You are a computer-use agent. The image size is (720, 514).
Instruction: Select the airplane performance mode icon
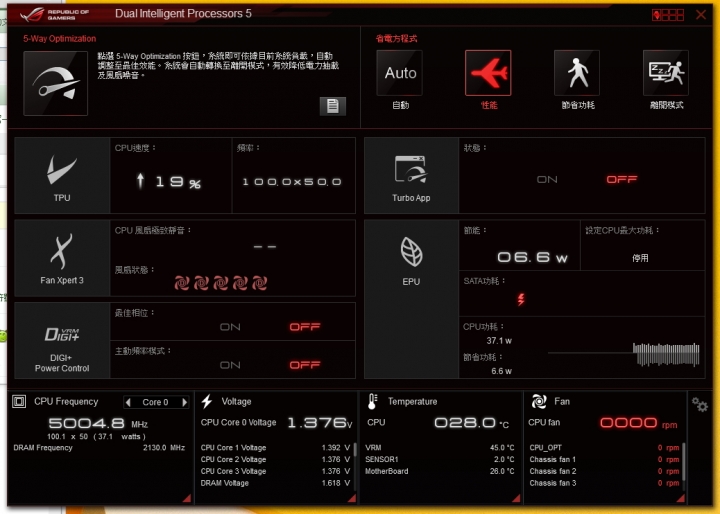coord(488,73)
